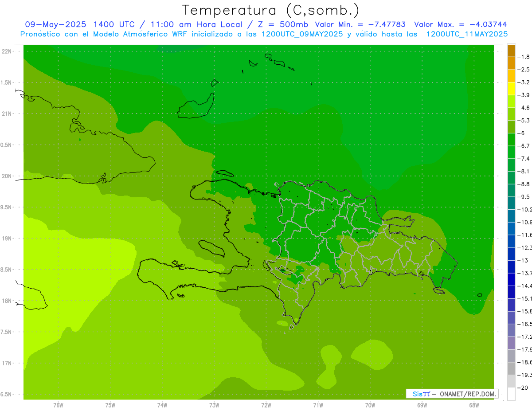Click the '72W' longitude label

point(266,405)
